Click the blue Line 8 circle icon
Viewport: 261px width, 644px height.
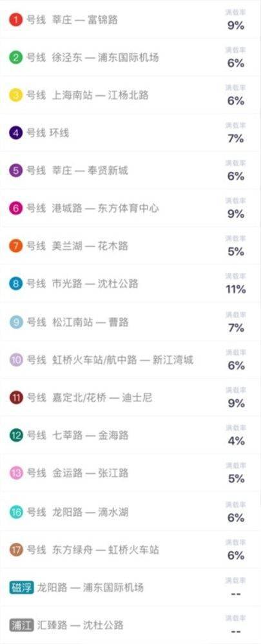[15, 284]
